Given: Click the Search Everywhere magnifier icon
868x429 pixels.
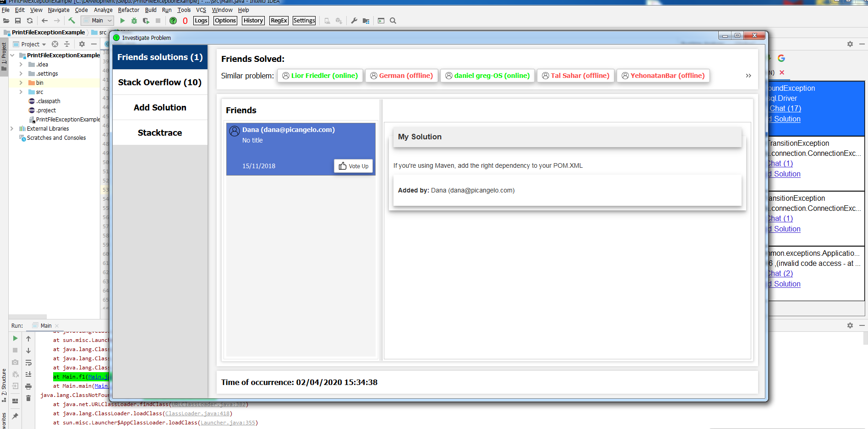Looking at the screenshot, I should 393,21.
